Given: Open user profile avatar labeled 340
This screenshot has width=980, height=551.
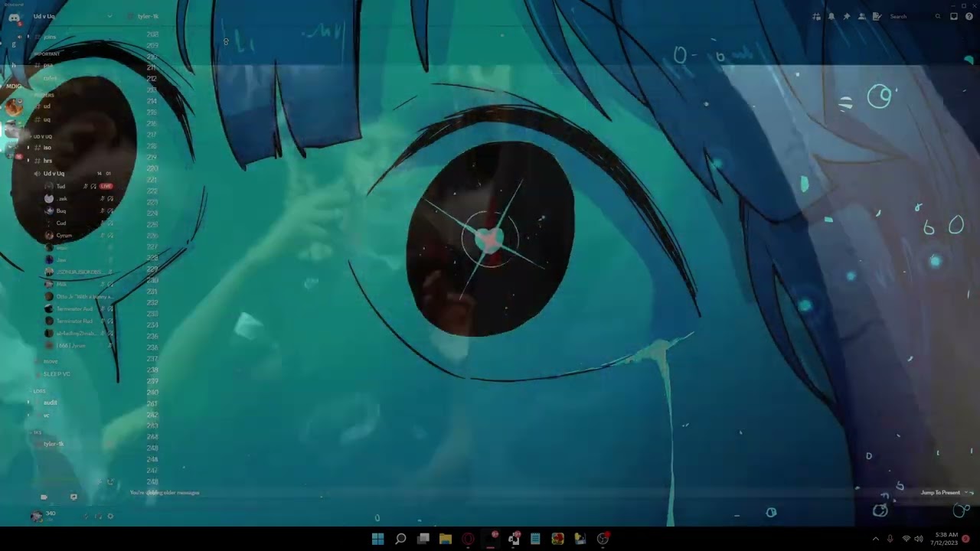Looking at the screenshot, I should tap(36, 516).
